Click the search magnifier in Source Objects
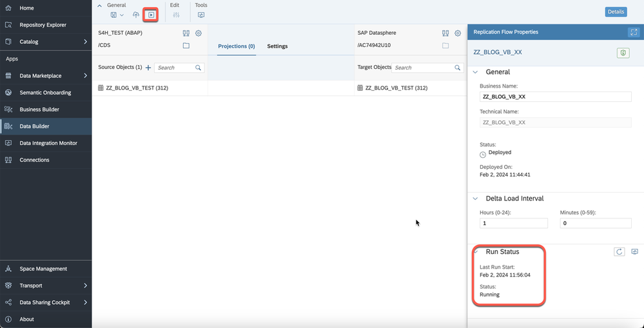 [199, 68]
